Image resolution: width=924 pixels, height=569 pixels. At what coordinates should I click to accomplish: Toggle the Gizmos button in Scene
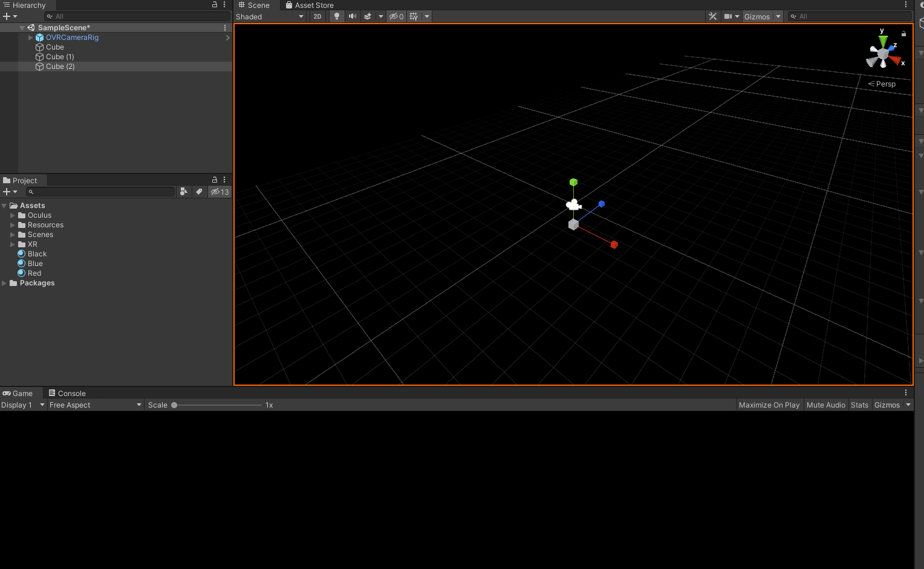pyautogui.click(x=757, y=16)
